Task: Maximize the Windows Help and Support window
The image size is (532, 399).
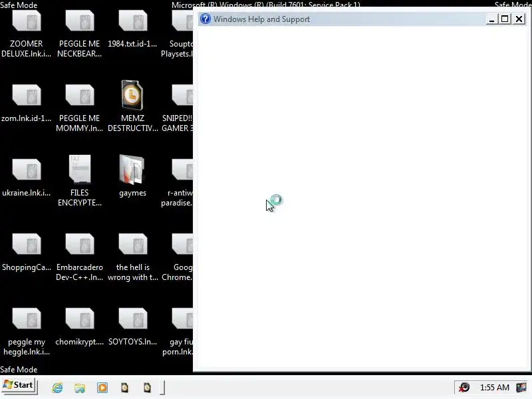Action: [x=505, y=19]
